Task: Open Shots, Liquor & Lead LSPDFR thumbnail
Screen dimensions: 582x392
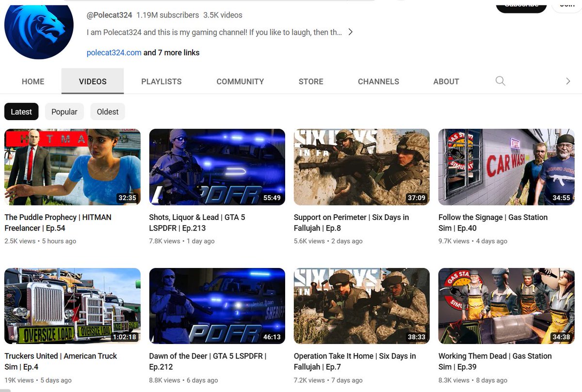Action: [x=217, y=167]
